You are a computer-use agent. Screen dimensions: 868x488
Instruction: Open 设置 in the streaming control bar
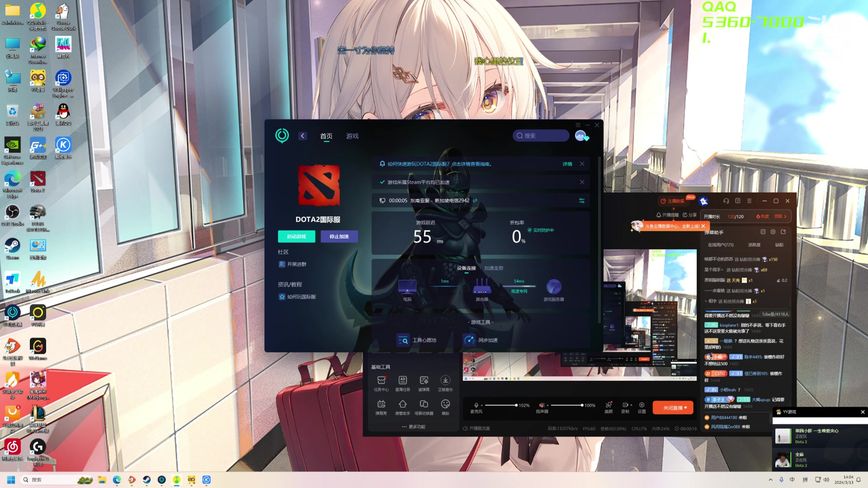(642, 407)
